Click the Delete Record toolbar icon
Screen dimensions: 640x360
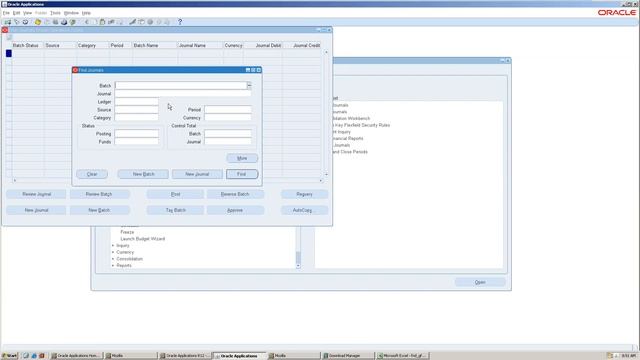[120, 22]
